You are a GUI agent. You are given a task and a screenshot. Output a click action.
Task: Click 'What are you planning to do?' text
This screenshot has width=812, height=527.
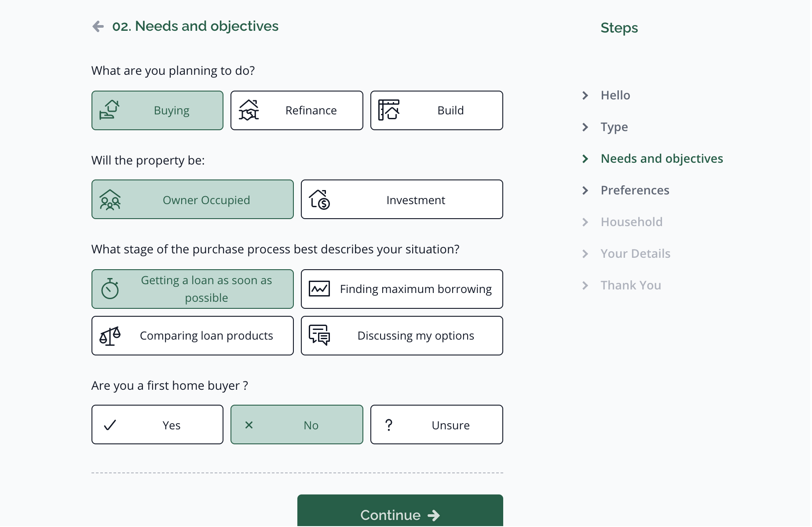pyautogui.click(x=173, y=71)
